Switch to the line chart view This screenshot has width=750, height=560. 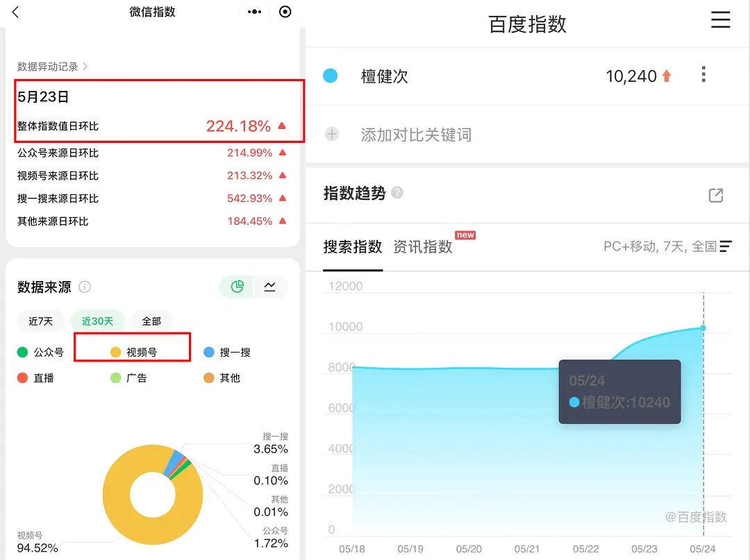click(269, 287)
